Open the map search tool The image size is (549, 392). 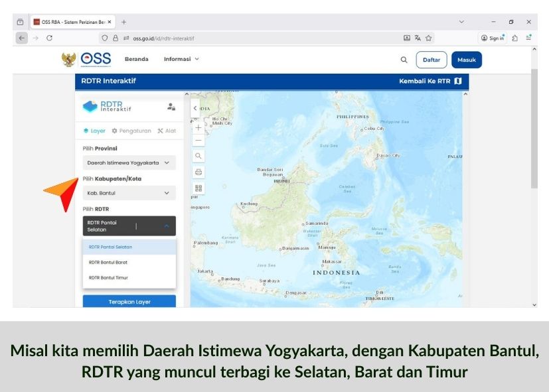coord(198,157)
